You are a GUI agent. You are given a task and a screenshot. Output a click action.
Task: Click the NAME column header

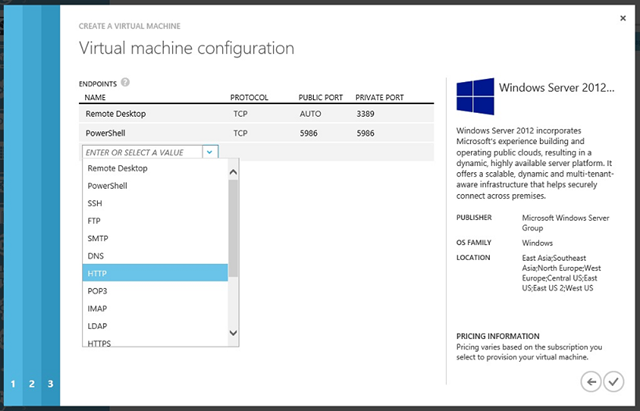(95, 98)
